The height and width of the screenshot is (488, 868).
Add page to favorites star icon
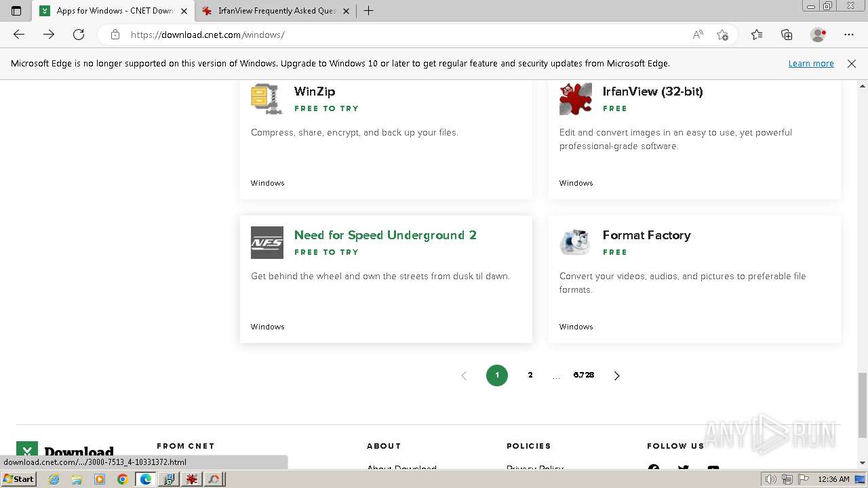pyautogui.click(x=722, y=35)
